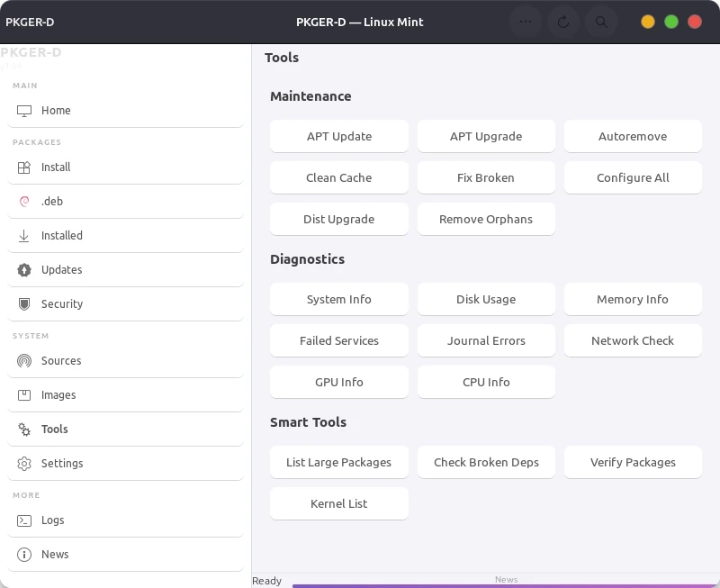Open the News label in sidebar

(55, 555)
